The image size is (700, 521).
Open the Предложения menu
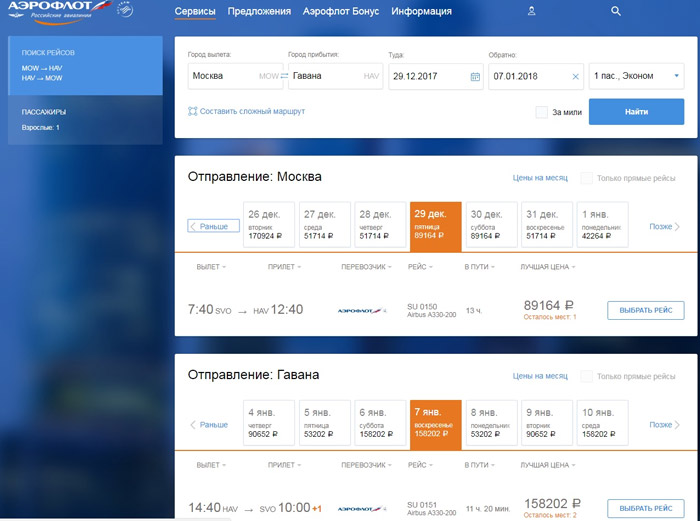(x=259, y=11)
